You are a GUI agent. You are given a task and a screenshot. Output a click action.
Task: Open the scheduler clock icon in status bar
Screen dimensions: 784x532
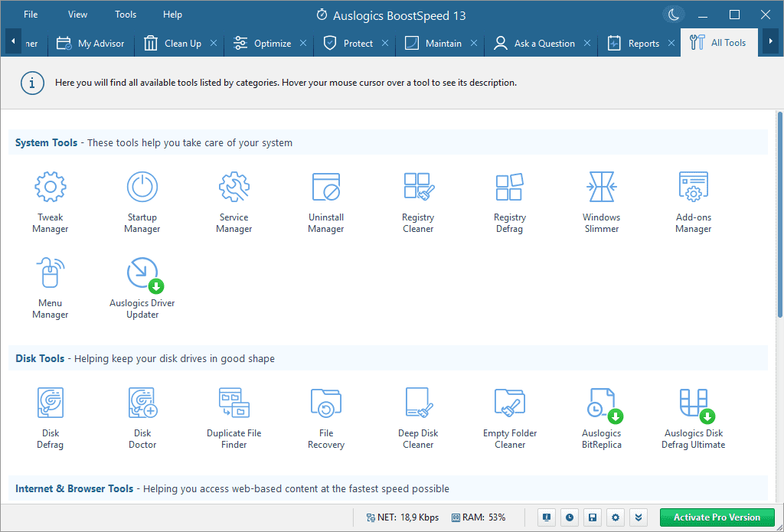[x=570, y=517]
